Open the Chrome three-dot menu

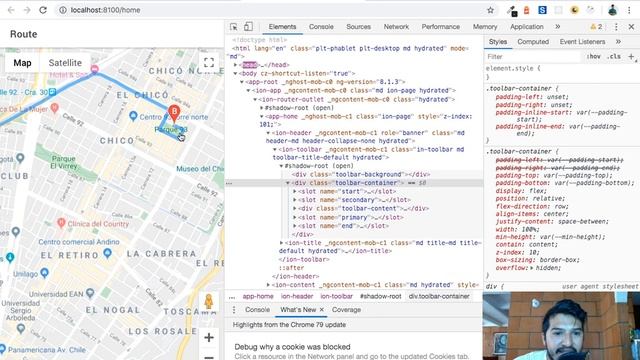(629, 10)
